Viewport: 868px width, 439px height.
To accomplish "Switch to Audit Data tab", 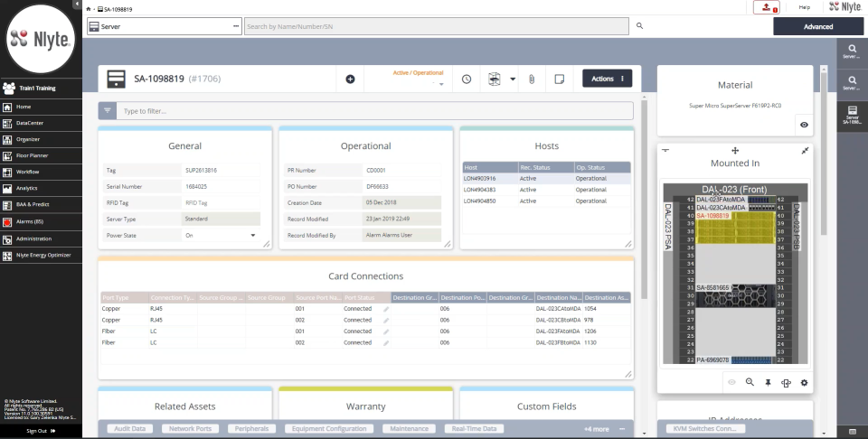I will click(x=130, y=428).
